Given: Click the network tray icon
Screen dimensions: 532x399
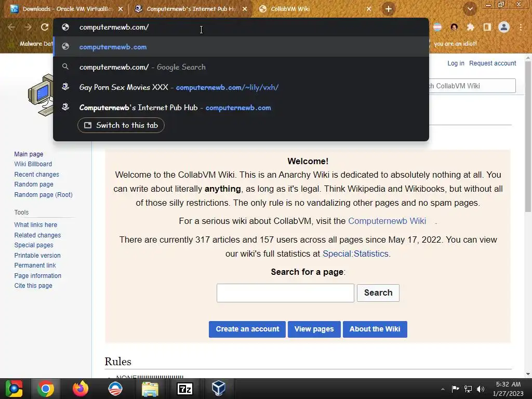Looking at the screenshot, I should pos(468,389).
